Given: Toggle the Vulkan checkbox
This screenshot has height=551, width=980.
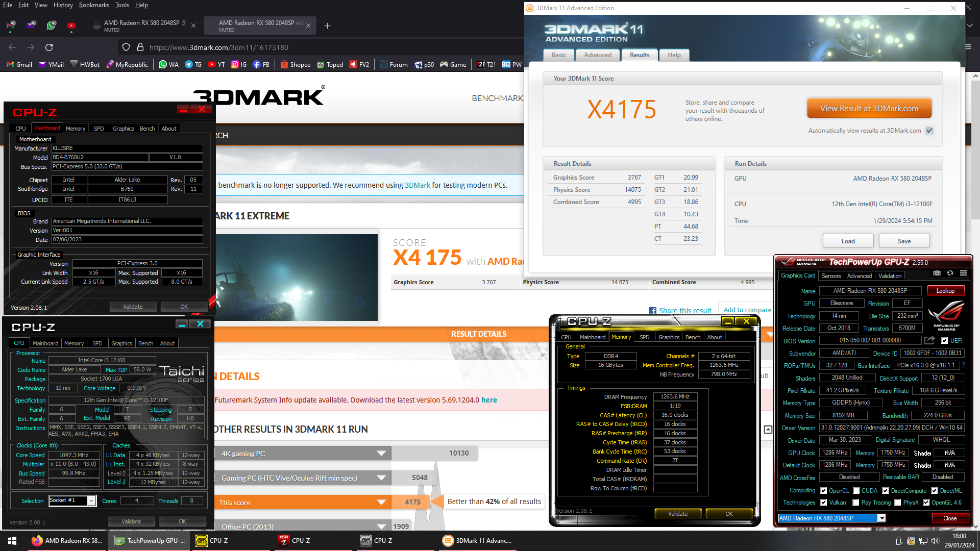Looking at the screenshot, I should tap(823, 503).
